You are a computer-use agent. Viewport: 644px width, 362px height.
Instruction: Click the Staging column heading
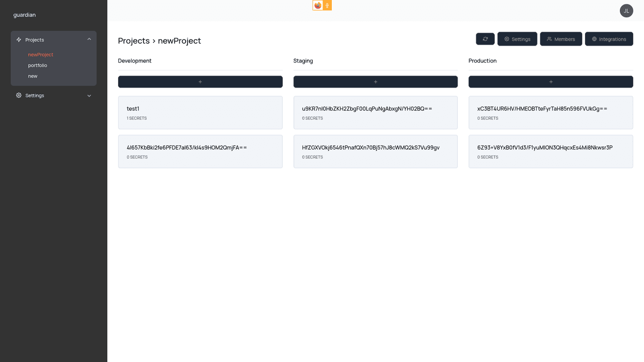pyautogui.click(x=303, y=61)
